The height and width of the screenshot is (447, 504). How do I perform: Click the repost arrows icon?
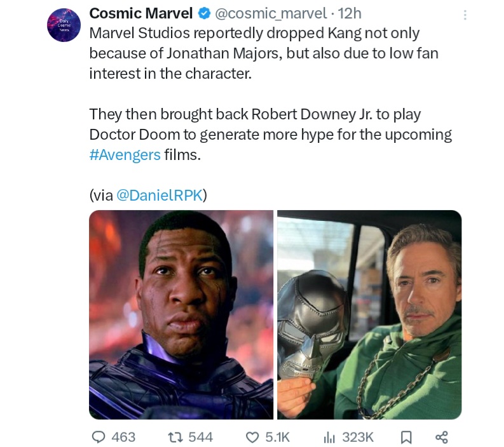point(175,437)
